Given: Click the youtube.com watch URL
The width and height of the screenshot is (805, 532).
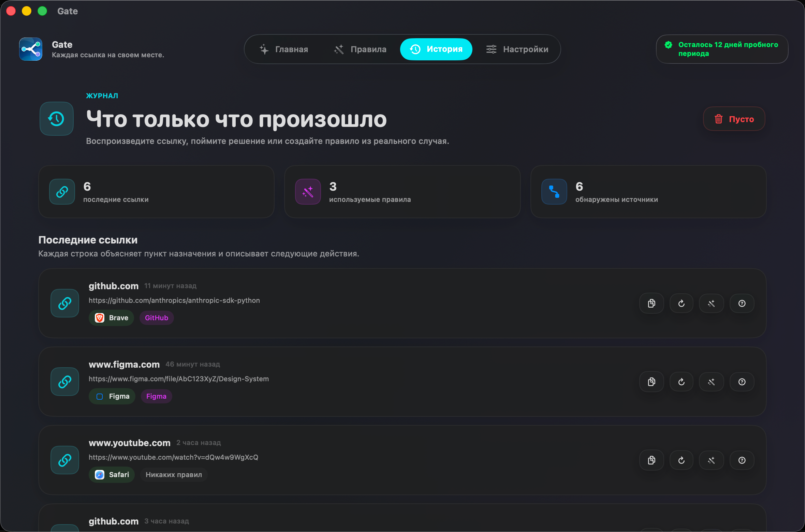Looking at the screenshot, I should coord(174,457).
